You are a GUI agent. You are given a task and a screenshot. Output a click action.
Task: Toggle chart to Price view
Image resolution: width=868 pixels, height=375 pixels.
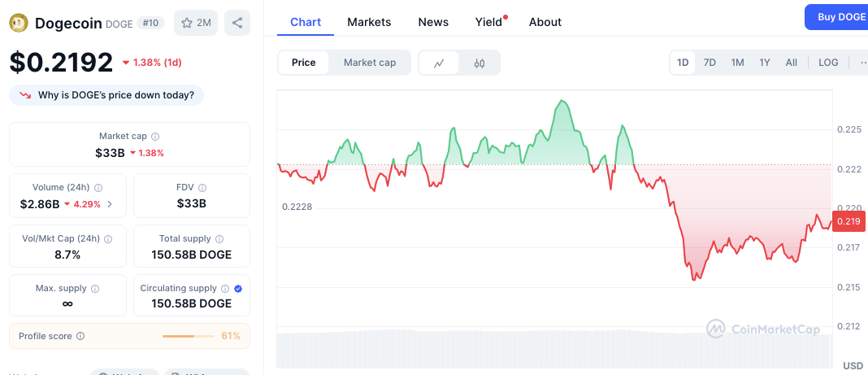[304, 63]
